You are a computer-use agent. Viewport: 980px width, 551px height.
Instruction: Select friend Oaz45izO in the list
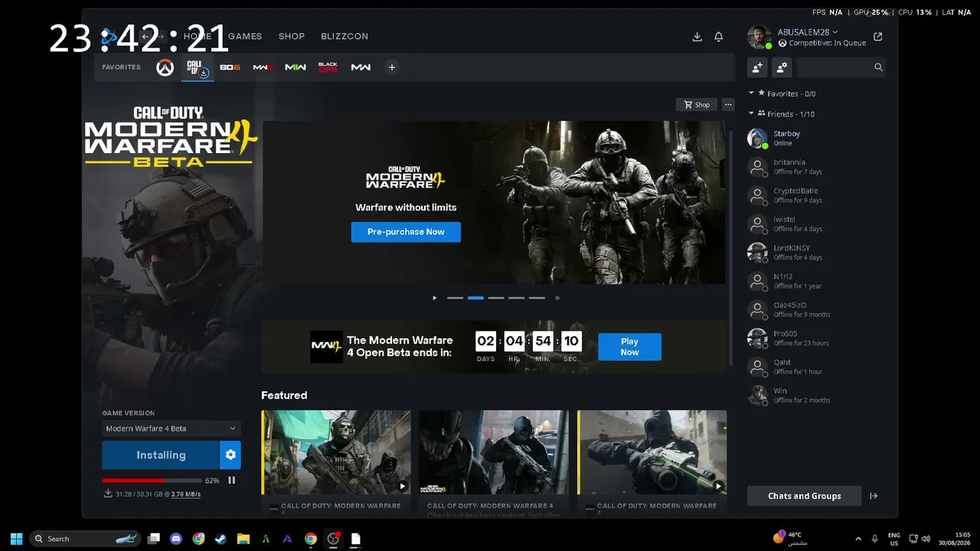coord(815,310)
